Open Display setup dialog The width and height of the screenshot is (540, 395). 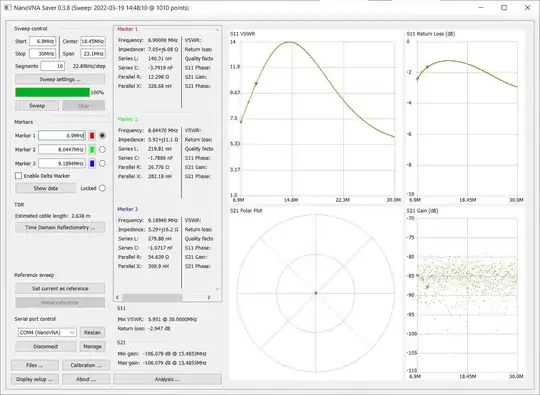click(34, 379)
